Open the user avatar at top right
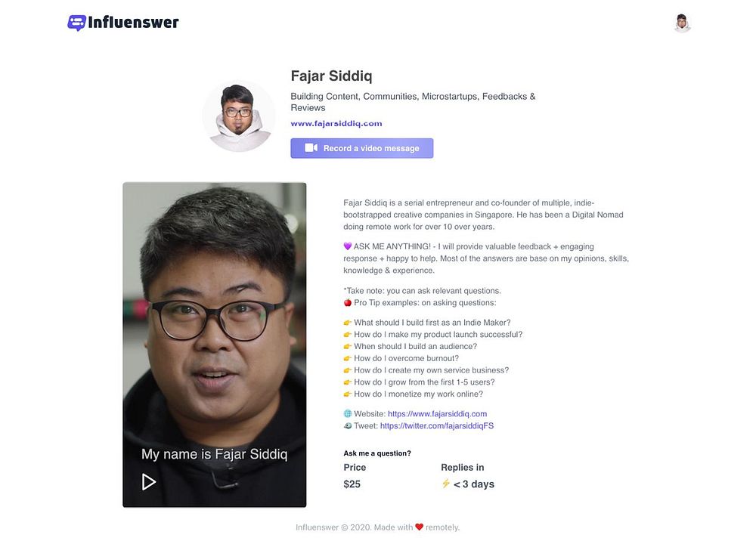 (x=682, y=23)
